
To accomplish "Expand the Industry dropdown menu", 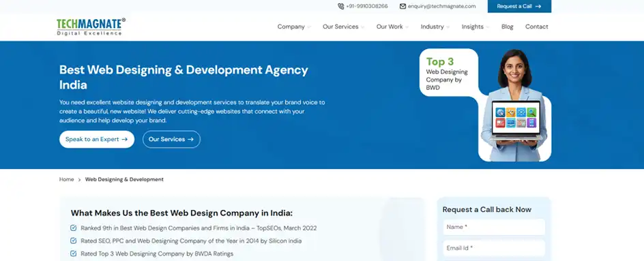I will coord(435,27).
